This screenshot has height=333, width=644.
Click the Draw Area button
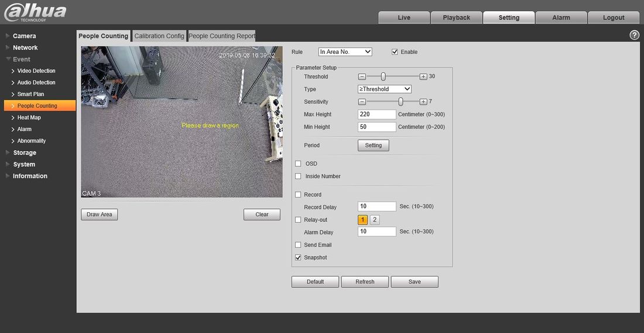100,215
